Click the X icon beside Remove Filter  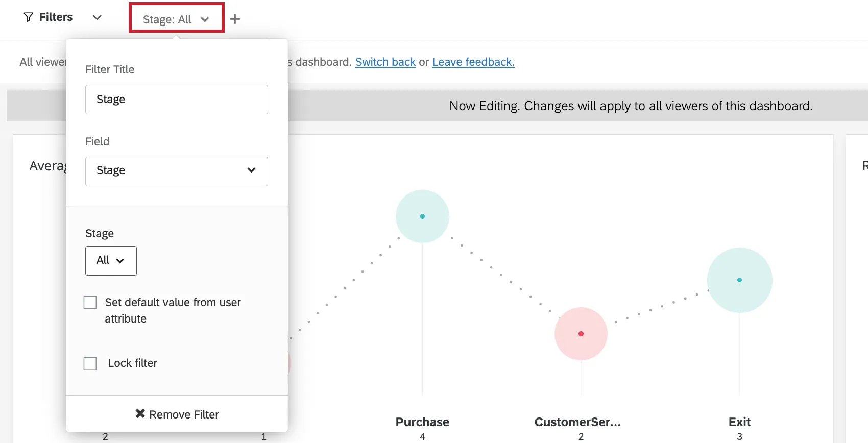tap(140, 413)
